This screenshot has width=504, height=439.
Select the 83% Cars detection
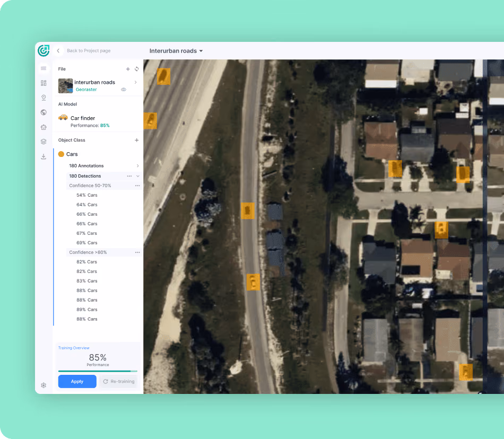pos(87,281)
